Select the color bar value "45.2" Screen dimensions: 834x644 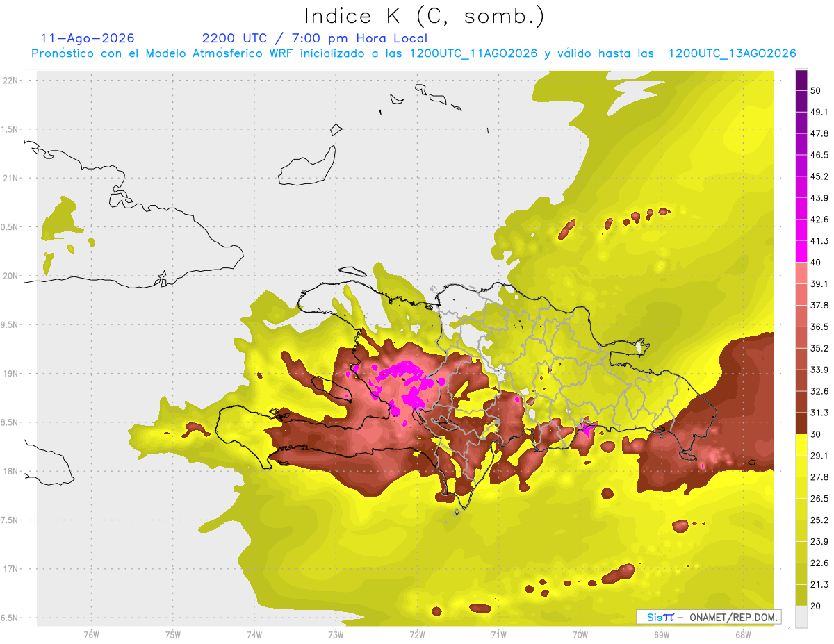pyautogui.click(x=819, y=176)
